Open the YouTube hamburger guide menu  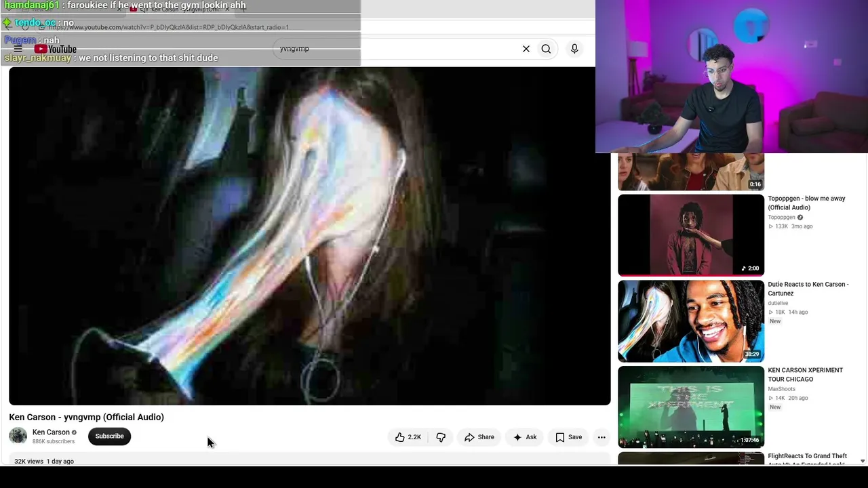pyautogui.click(x=18, y=49)
